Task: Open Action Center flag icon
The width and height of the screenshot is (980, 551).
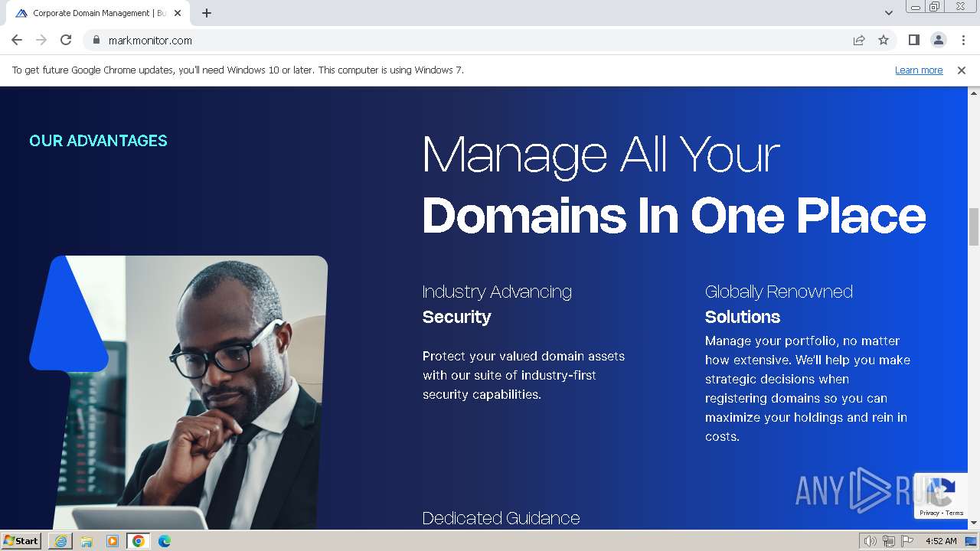Action: point(907,541)
